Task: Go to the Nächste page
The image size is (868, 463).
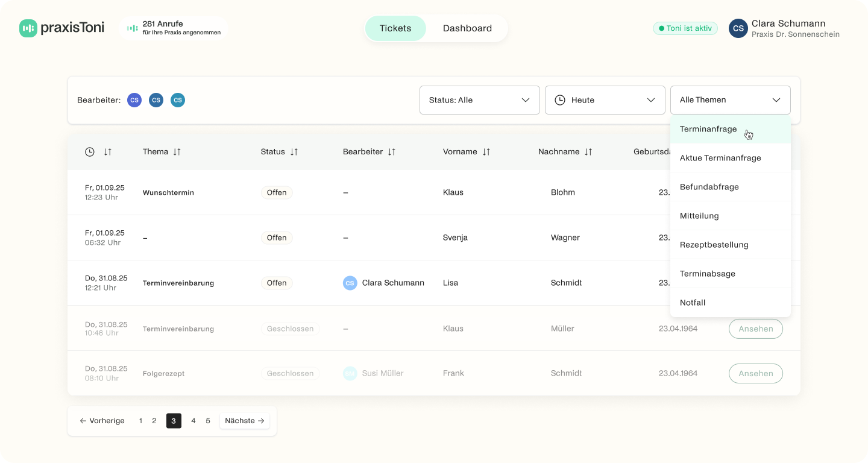Action: pyautogui.click(x=244, y=421)
